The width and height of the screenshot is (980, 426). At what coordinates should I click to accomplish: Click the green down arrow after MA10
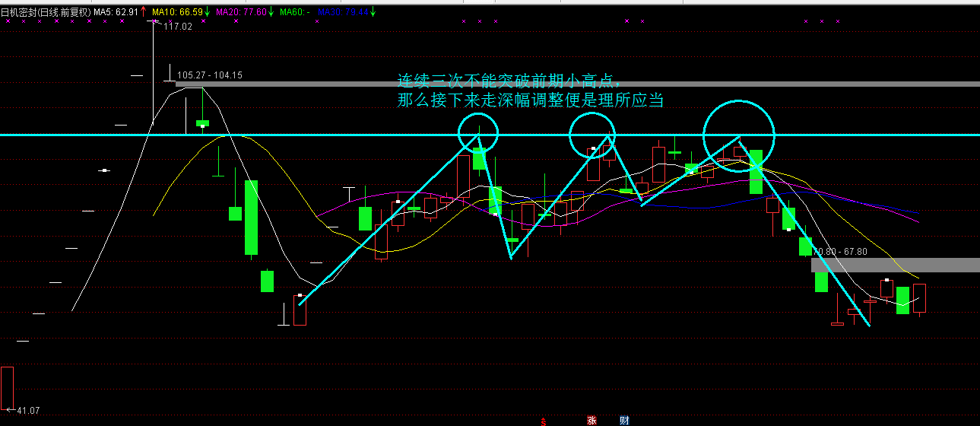207,11
